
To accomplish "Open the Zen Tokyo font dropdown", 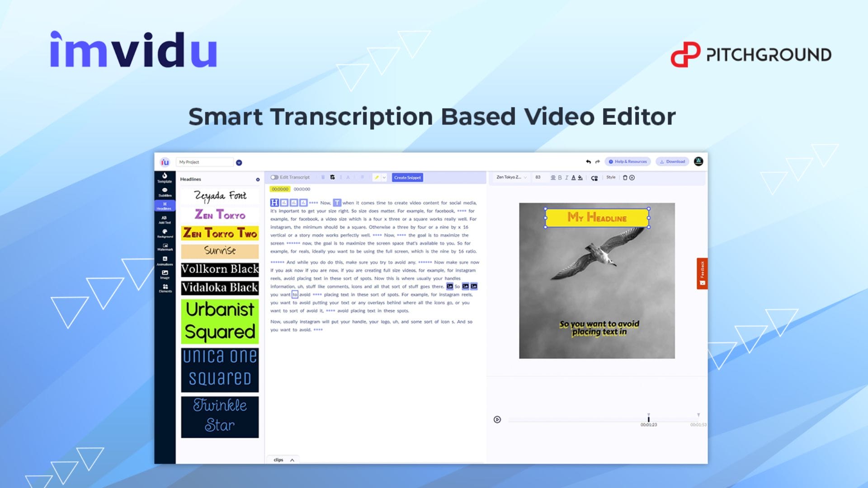I will pyautogui.click(x=511, y=178).
